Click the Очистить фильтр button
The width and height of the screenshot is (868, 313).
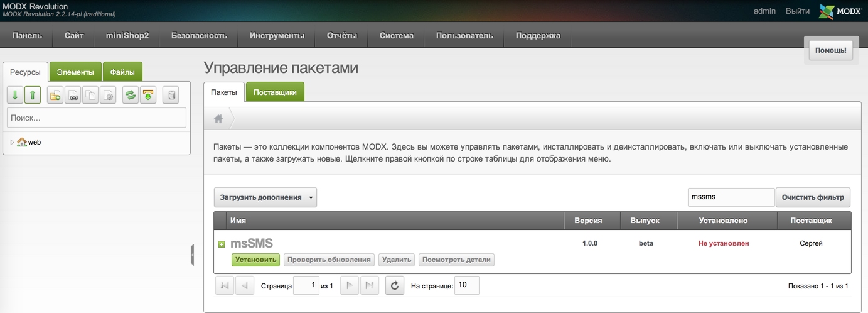point(813,197)
